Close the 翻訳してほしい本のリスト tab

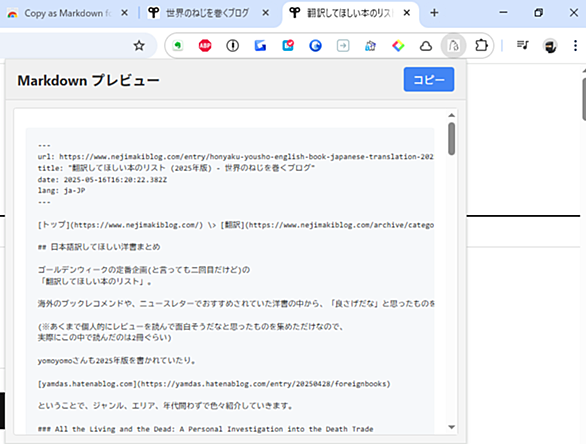[x=407, y=13]
